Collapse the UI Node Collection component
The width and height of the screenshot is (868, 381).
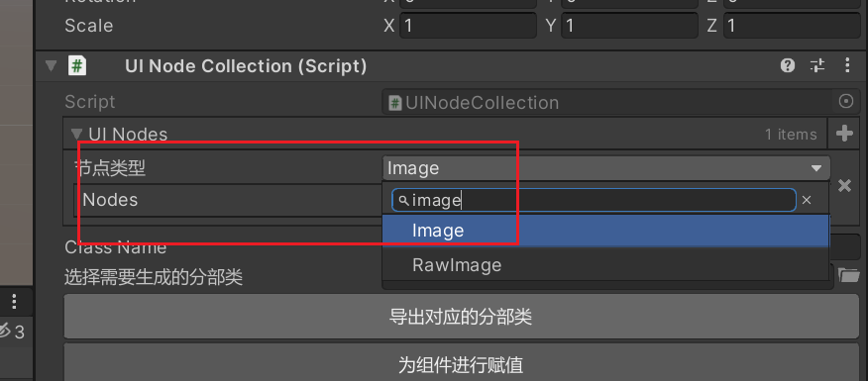(x=51, y=66)
